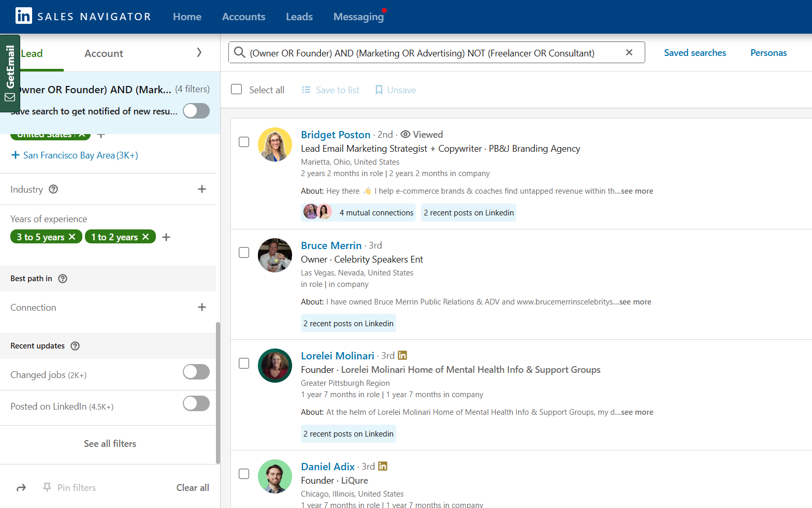The image size is (812, 508).
Task: Open Bruce Merrin's profile name link
Action: pos(331,245)
